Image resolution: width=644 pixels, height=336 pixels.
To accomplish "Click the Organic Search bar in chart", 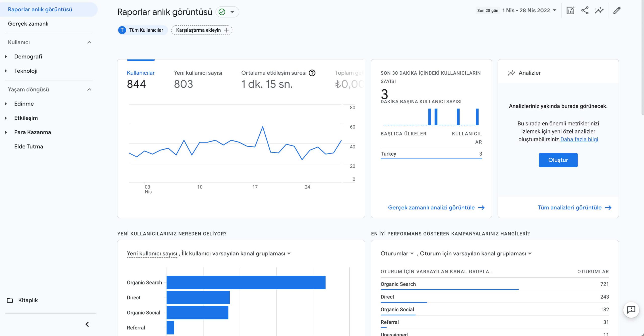I will pyautogui.click(x=246, y=282).
